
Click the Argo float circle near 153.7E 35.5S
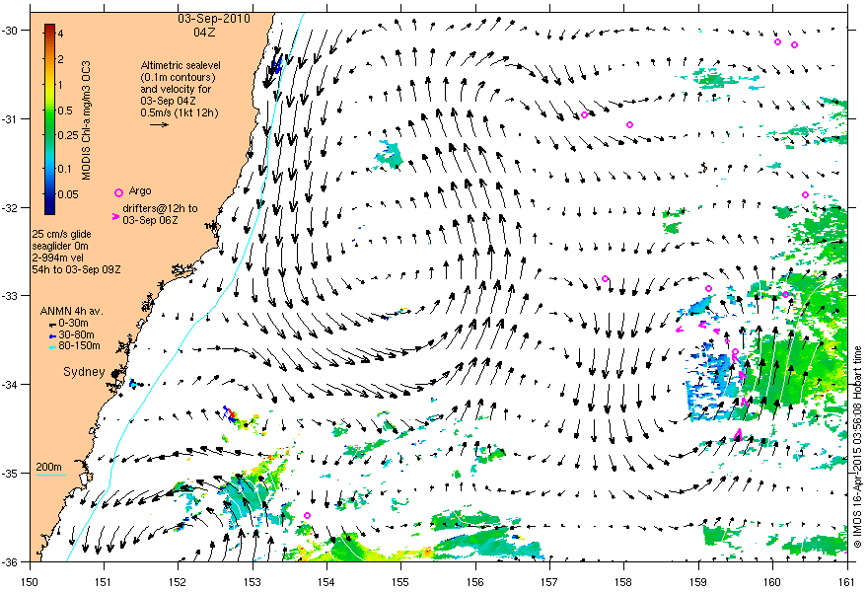point(307,516)
